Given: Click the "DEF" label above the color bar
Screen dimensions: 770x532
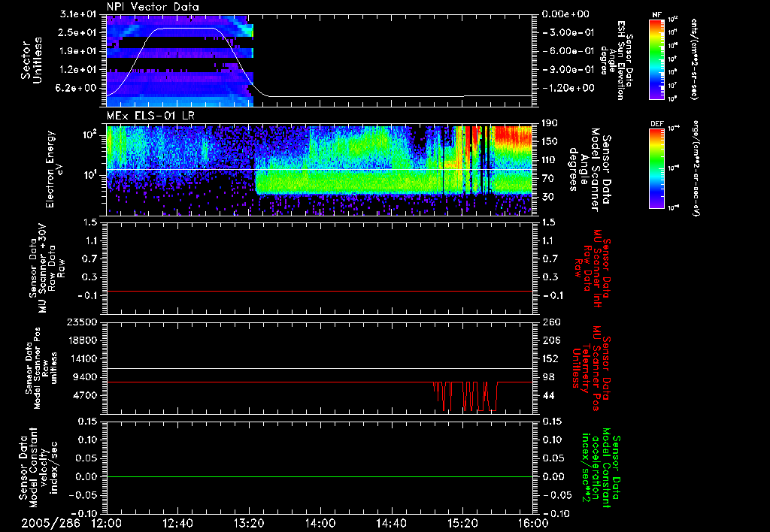Looking at the screenshot, I should (x=657, y=124).
